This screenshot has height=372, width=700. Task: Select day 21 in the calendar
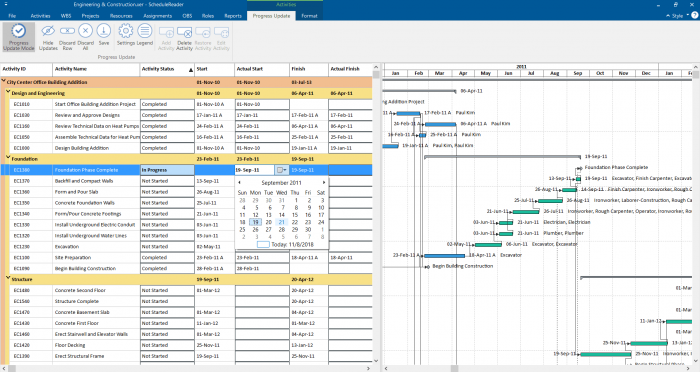pyautogui.click(x=282, y=222)
